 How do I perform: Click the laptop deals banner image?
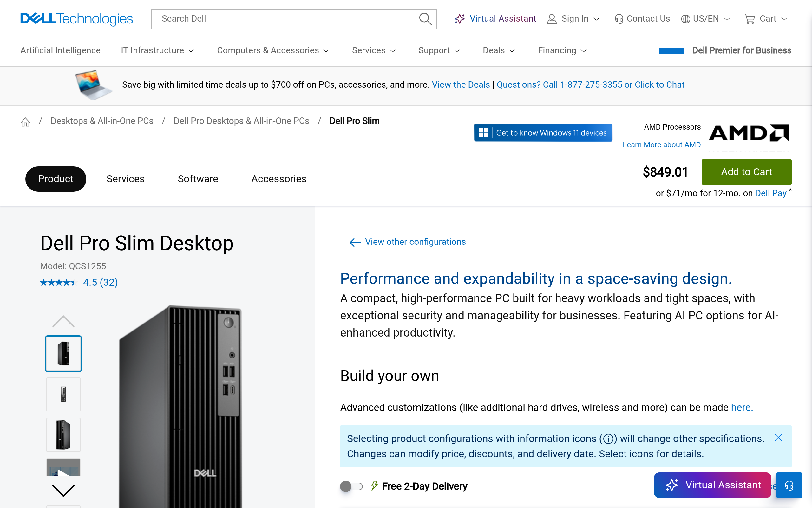tap(93, 85)
